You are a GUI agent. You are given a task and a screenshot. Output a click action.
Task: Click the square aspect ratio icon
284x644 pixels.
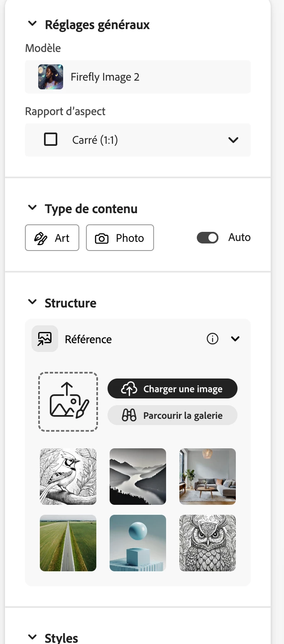(51, 140)
